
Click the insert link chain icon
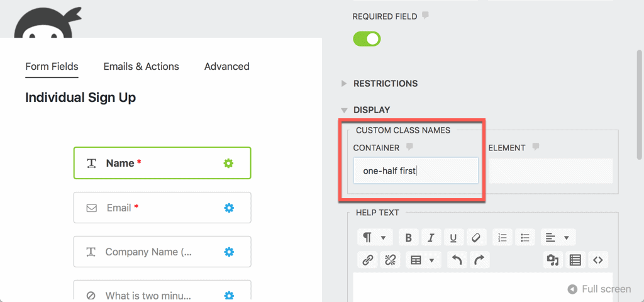[x=367, y=260]
